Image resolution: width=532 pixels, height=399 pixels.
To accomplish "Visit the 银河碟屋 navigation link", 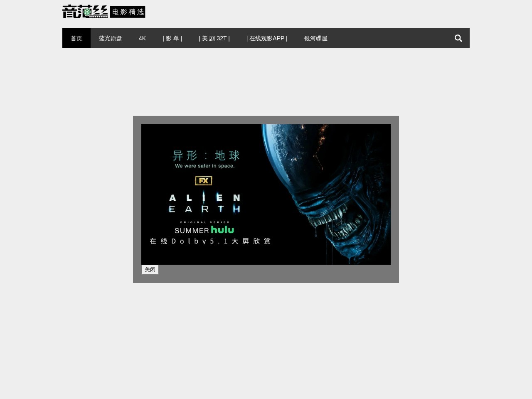I will 315,38.
